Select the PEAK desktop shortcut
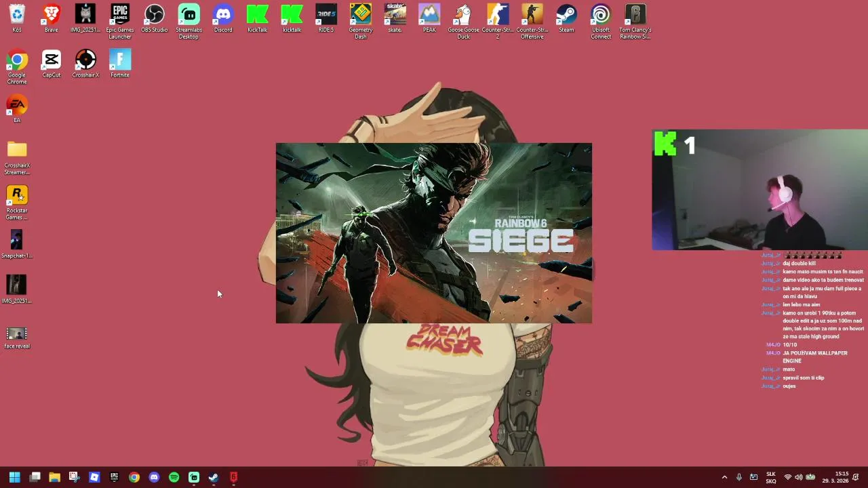The image size is (868, 488). [429, 18]
